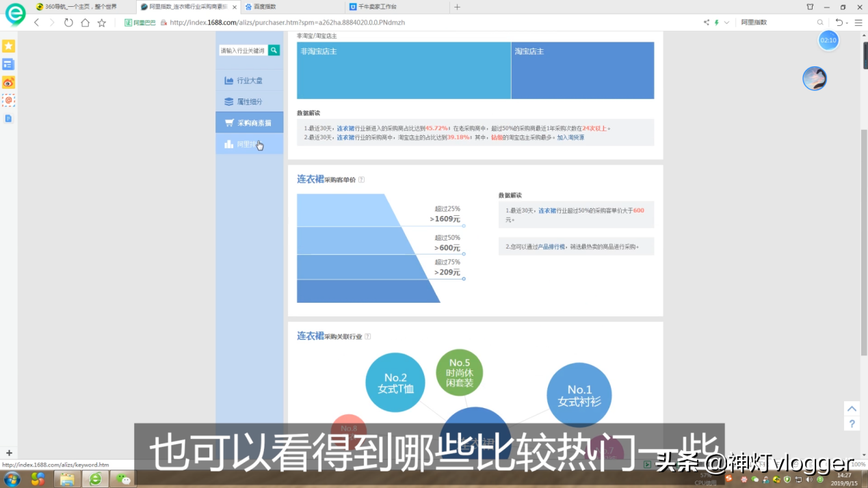Image resolution: width=868 pixels, height=488 pixels.
Task: Click the 360 browser logo
Action: (x=15, y=14)
